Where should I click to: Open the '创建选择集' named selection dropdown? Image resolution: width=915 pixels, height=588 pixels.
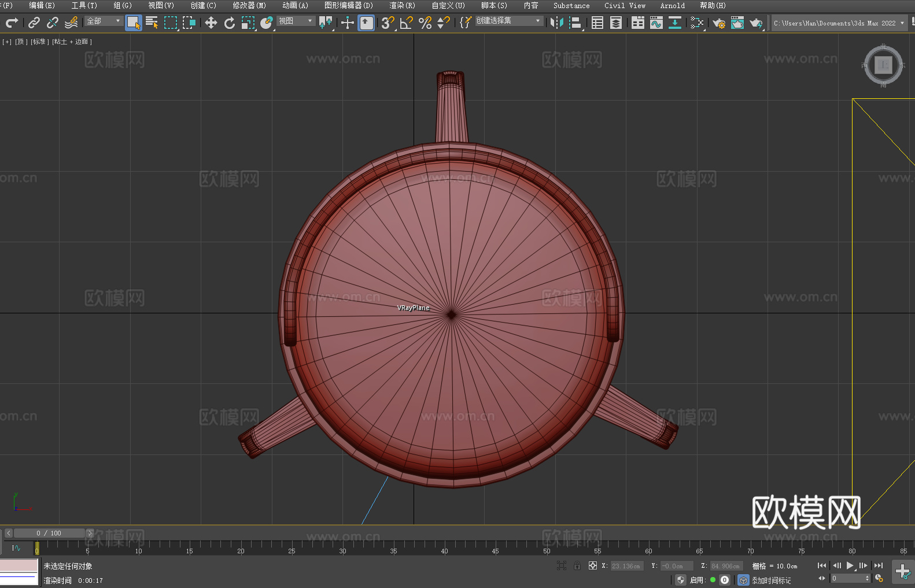pos(509,21)
